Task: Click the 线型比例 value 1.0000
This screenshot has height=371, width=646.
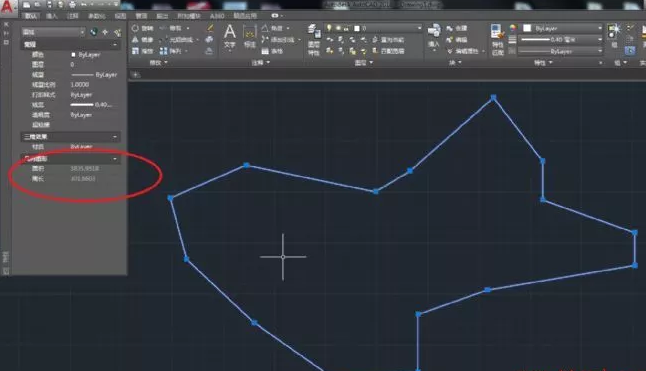Action: point(80,84)
